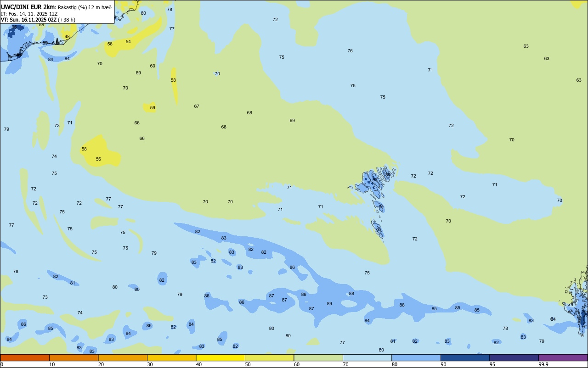Select the "IT: Fös. 14. 11. 2025 12Z" line

pos(29,13)
